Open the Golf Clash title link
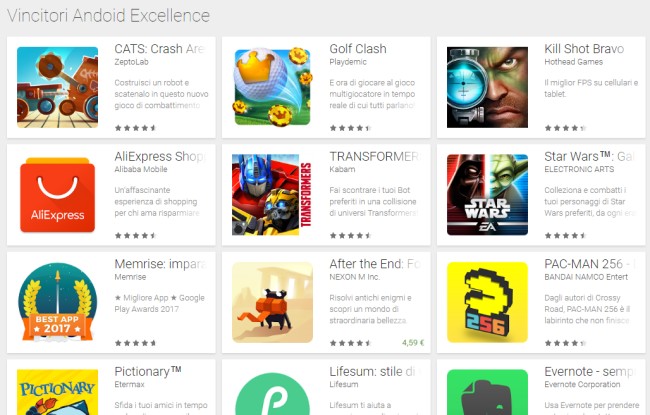Image resolution: width=650 pixels, height=415 pixels. 358,49
